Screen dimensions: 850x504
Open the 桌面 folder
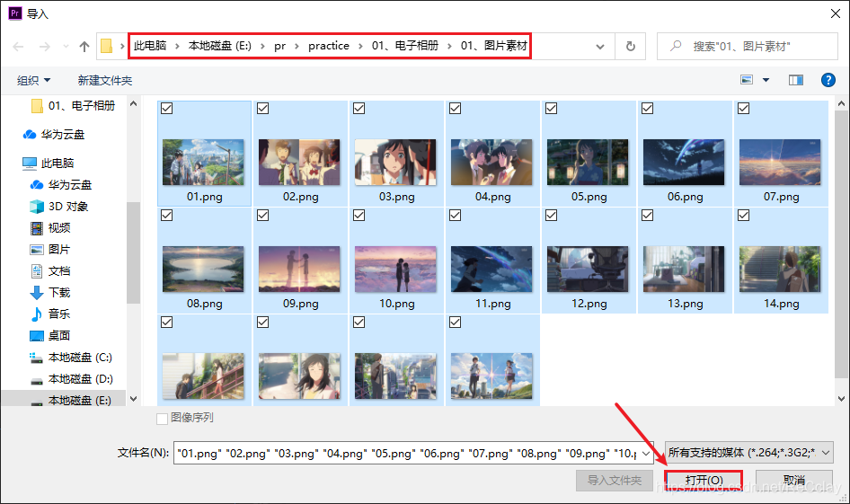[50, 335]
